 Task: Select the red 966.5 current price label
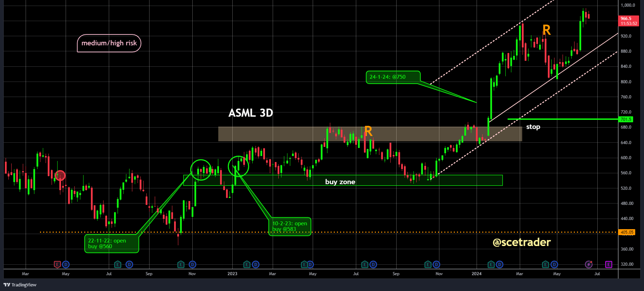pos(629,21)
